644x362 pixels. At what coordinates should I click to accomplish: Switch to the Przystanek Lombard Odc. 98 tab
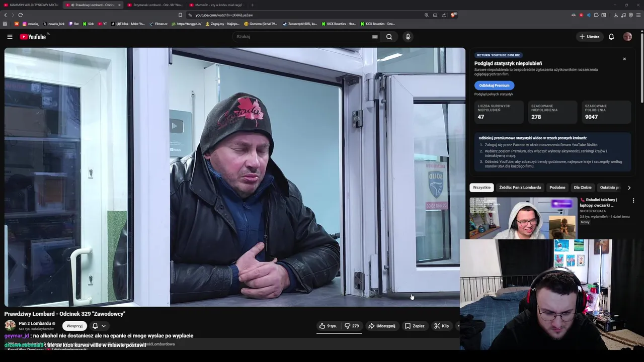coord(154,5)
